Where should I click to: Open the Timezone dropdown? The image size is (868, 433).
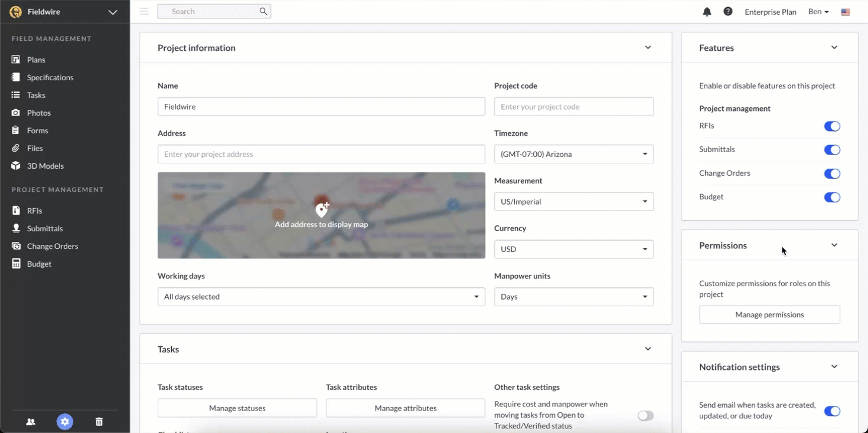573,154
